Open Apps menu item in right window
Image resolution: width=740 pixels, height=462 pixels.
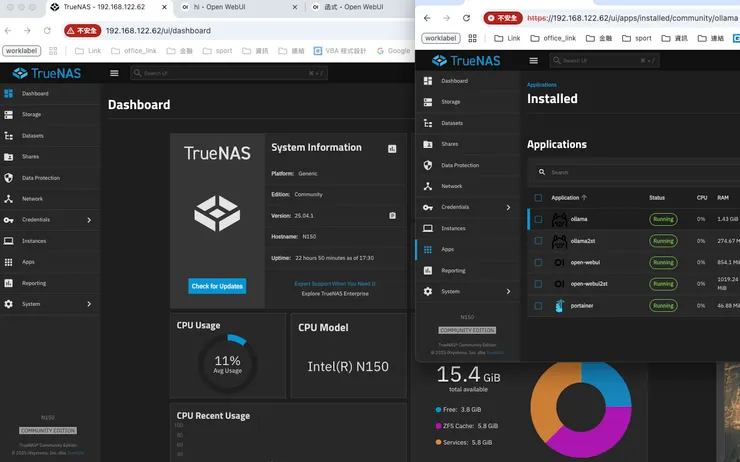467,249
